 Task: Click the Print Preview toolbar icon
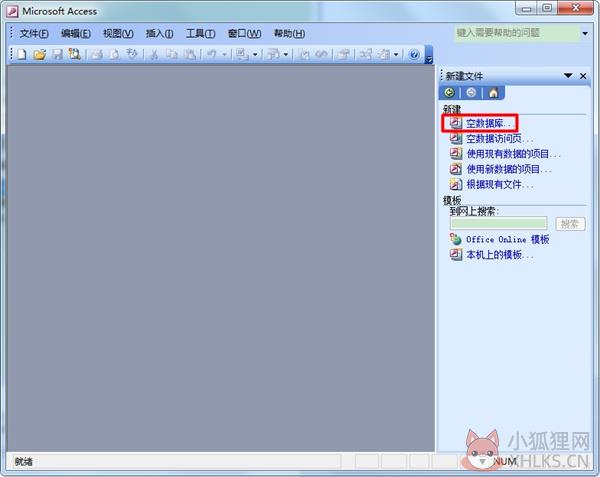click(x=114, y=55)
